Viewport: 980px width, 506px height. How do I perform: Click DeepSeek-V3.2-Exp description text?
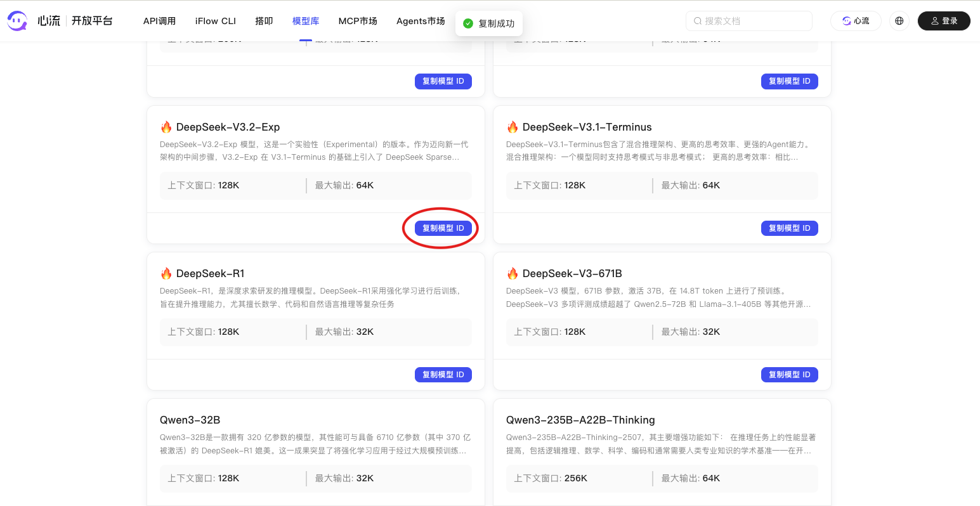[314, 151]
